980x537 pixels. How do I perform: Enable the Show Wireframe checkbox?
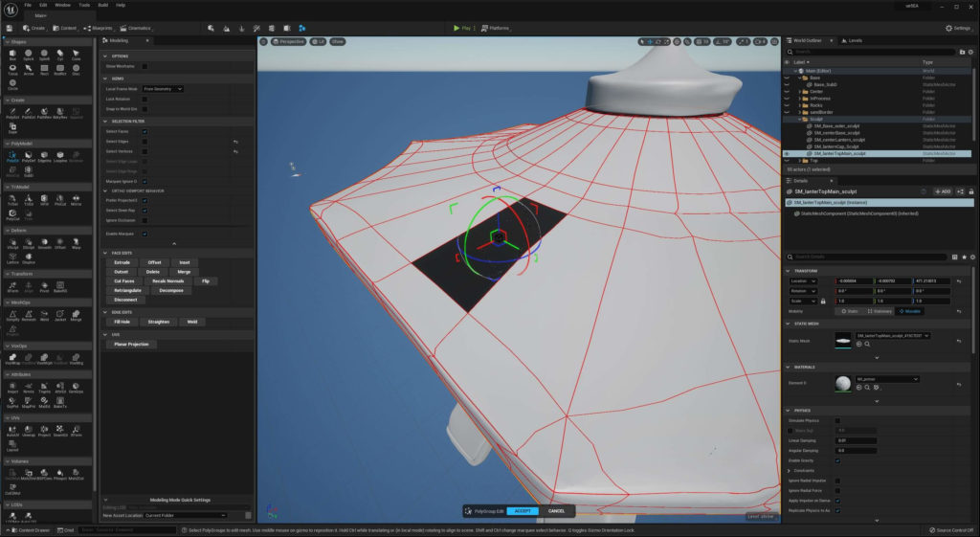[145, 66]
